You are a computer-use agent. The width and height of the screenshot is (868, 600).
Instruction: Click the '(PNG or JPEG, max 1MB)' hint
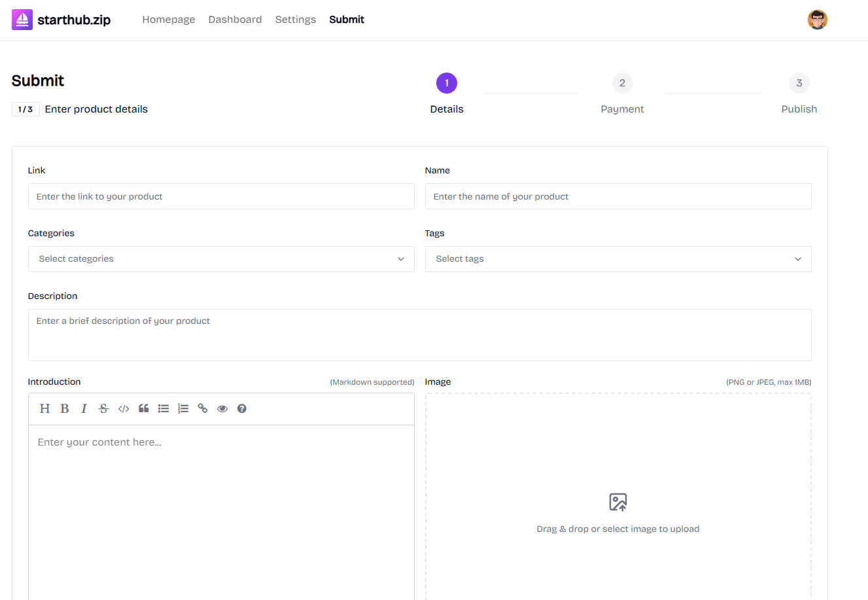click(769, 382)
